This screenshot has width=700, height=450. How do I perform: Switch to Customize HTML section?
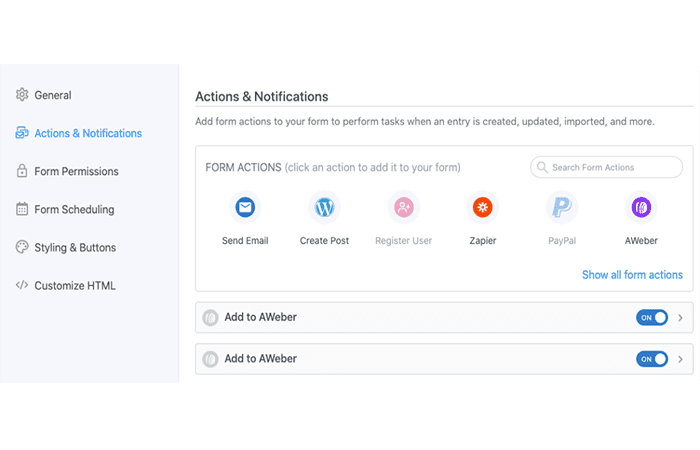(75, 286)
